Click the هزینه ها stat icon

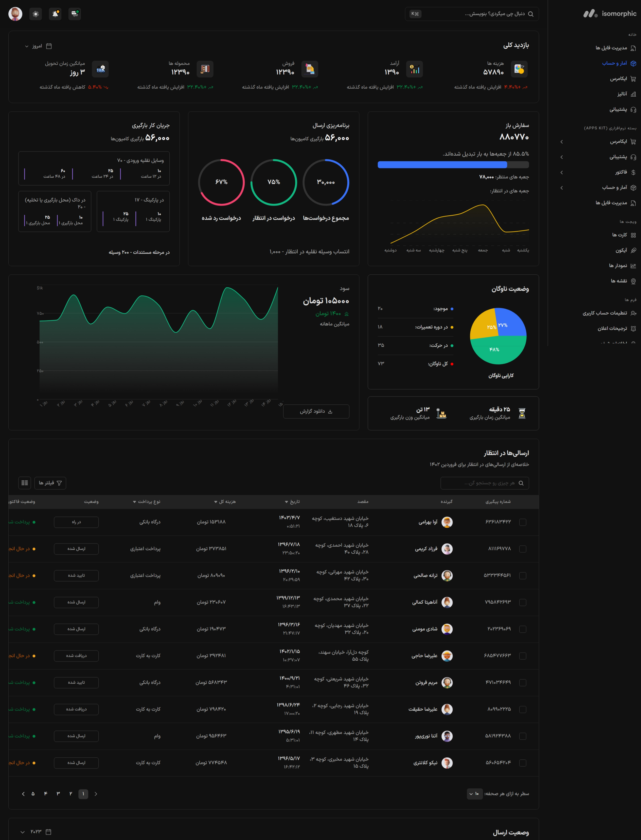(519, 69)
